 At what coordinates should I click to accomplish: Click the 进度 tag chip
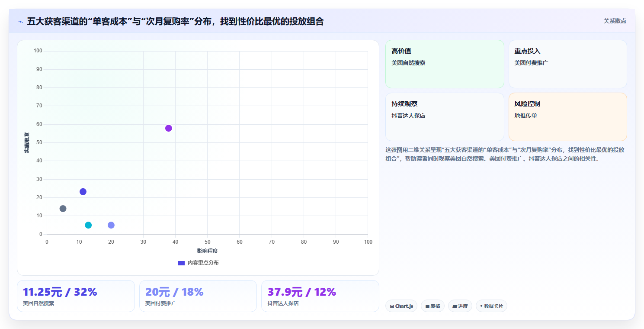460,306
